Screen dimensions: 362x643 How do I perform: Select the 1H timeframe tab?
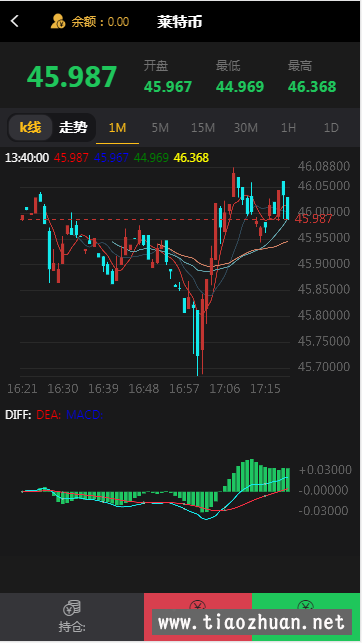coord(288,128)
